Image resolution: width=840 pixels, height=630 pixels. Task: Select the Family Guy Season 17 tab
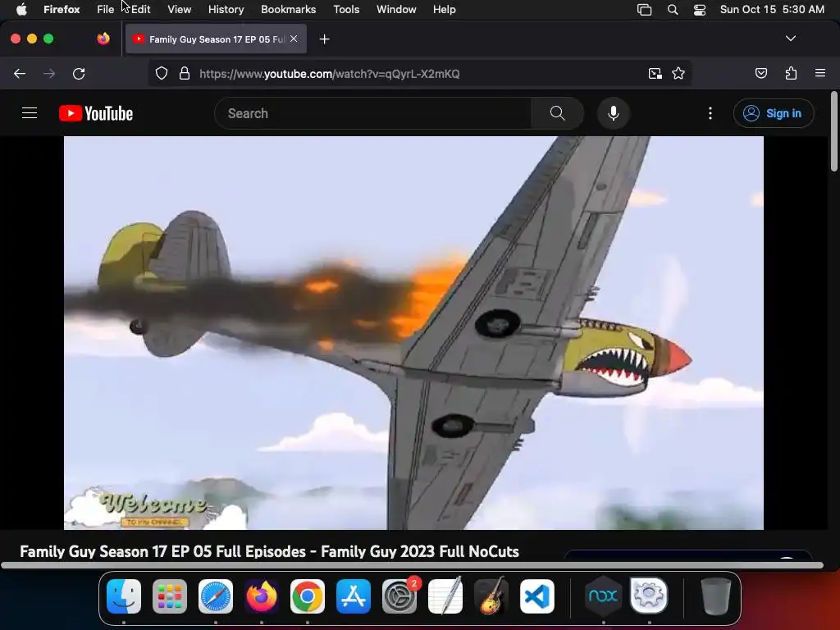217,39
